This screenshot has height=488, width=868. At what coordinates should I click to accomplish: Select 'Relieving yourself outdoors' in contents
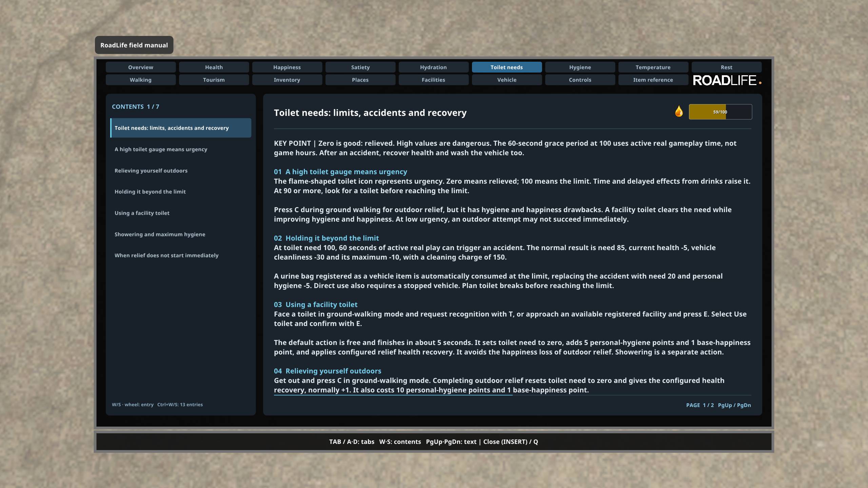(x=181, y=170)
